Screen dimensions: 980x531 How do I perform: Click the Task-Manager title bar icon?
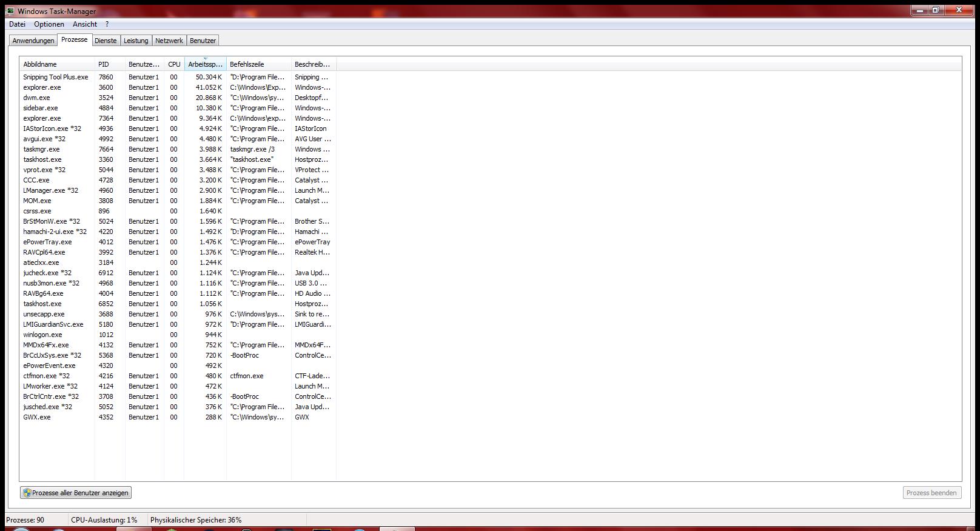point(10,11)
